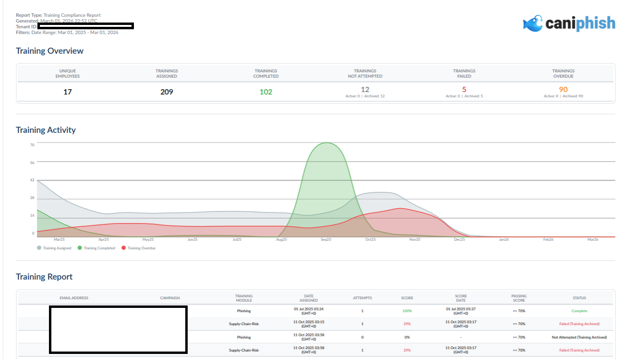Click the 100% score in the Phishing row
Viewport: 623px width, 364px height.
(x=407, y=311)
